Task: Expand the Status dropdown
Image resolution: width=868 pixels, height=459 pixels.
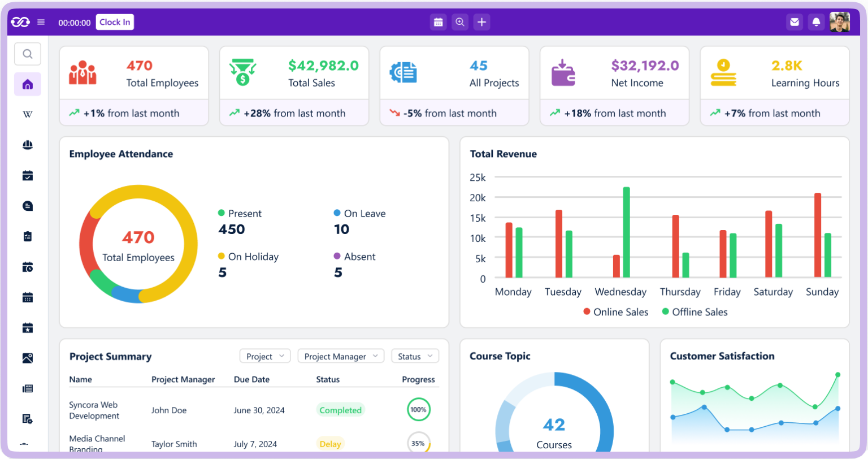Action: 415,356
